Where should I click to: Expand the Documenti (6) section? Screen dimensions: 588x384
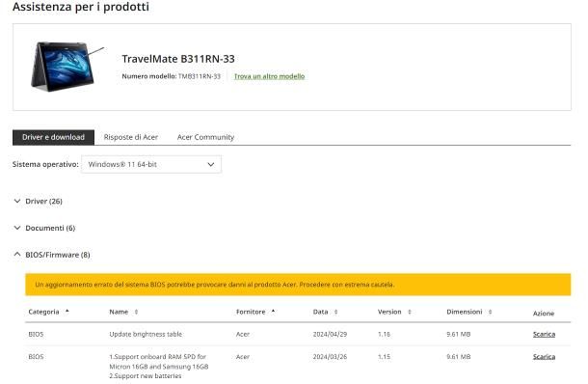(x=44, y=228)
